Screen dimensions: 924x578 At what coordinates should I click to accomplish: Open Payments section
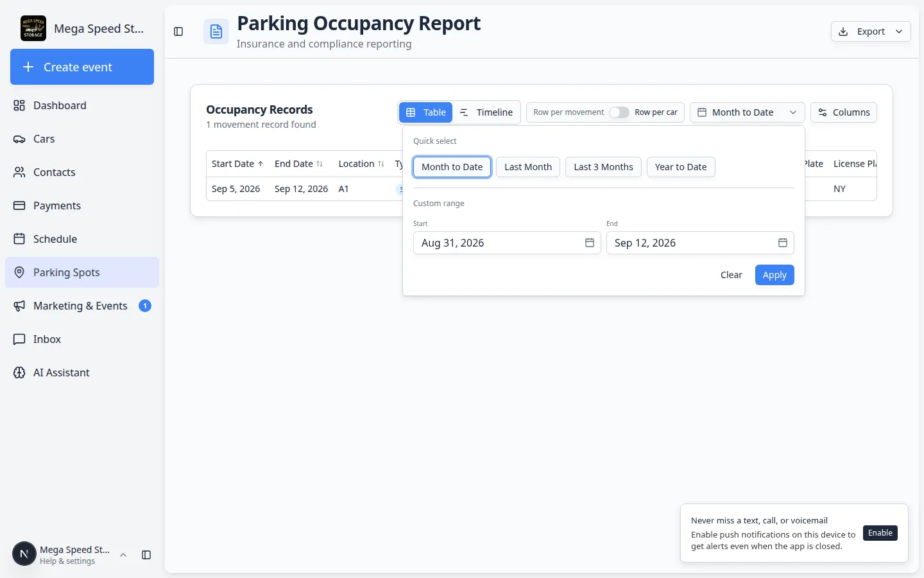tap(82, 206)
